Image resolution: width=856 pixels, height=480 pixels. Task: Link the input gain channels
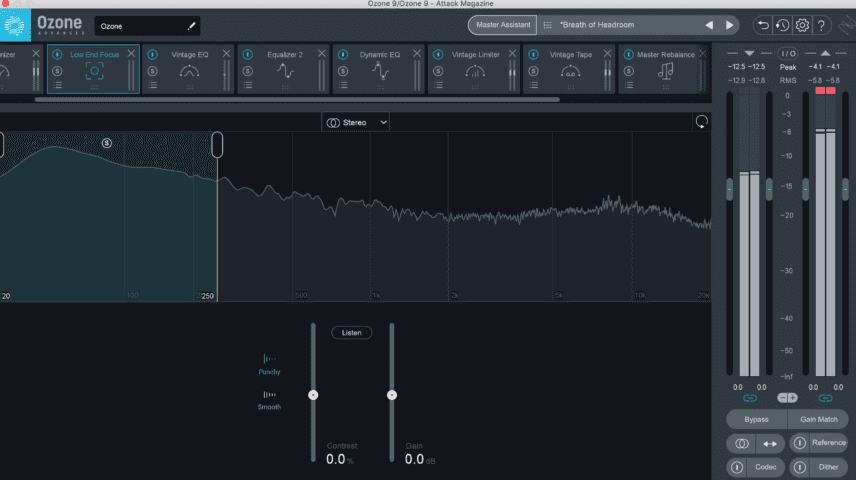pos(750,398)
